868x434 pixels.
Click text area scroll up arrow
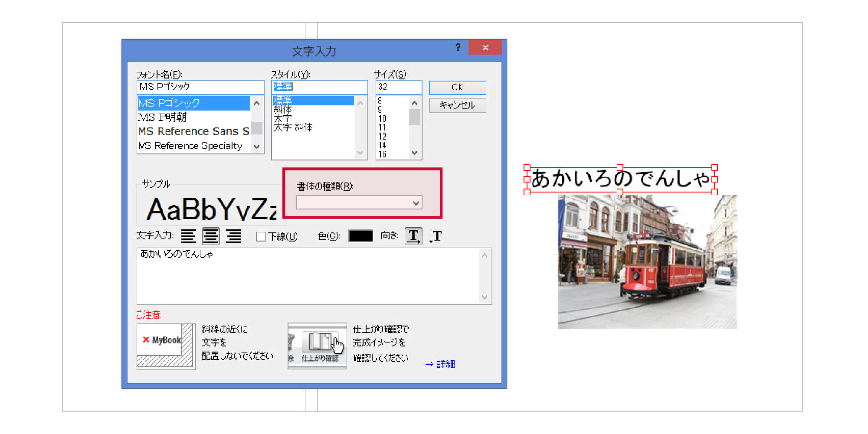pyautogui.click(x=485, y=256)
